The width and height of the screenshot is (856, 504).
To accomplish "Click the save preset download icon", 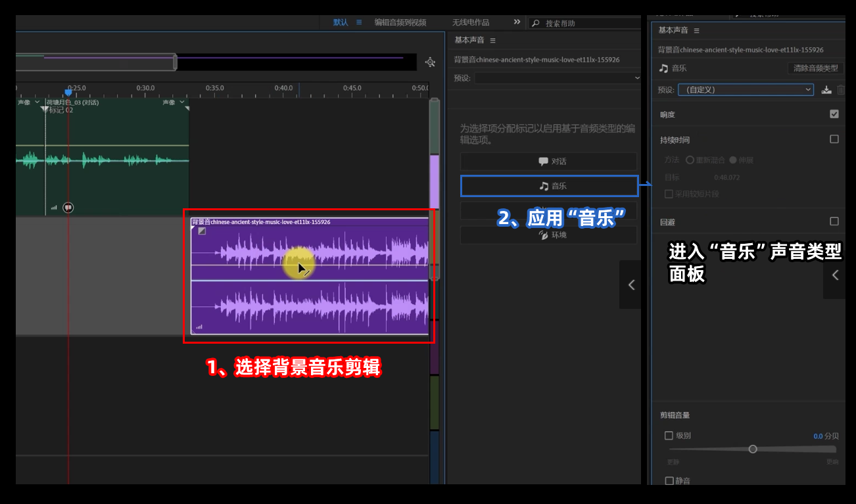I will pyautogui.click(x=826, y=90).
